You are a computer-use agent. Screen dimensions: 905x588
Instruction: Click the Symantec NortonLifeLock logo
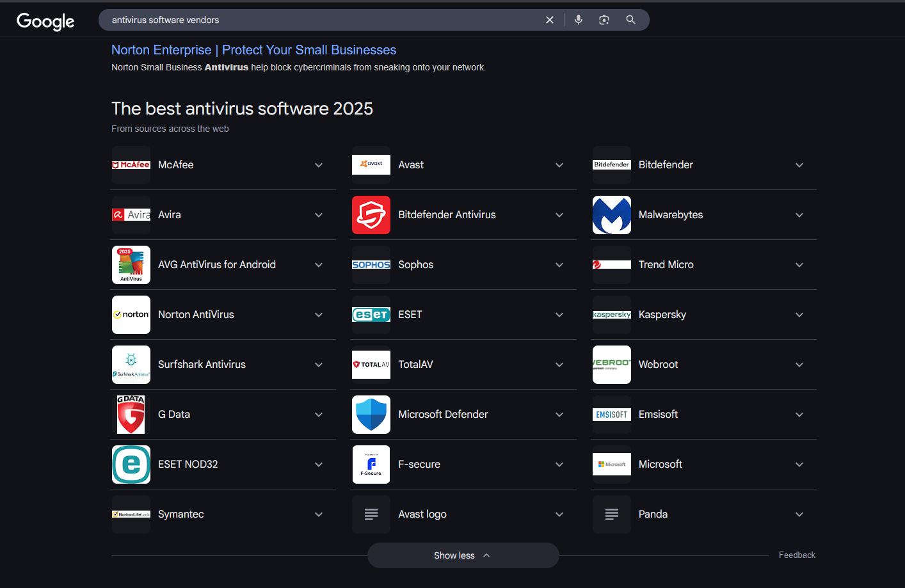pos(131,514)
